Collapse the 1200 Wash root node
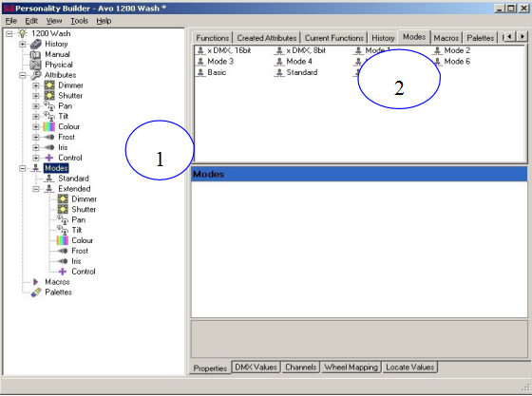 (x=9, y=33)
